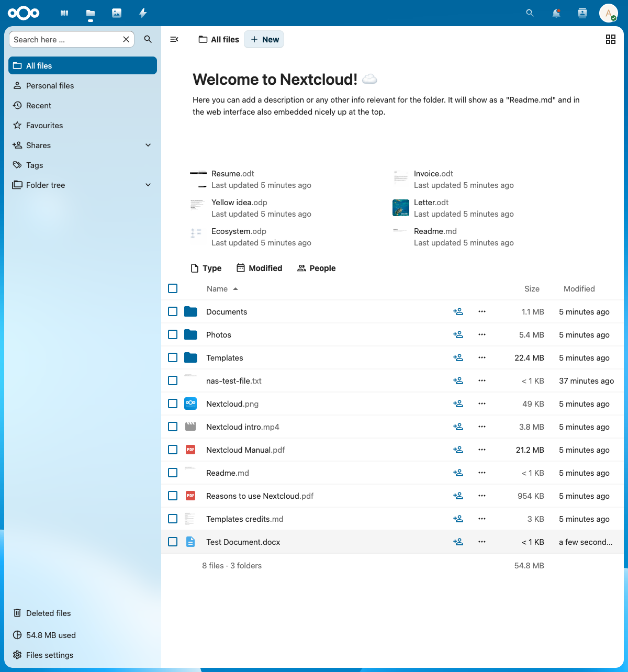
Task: Expand the Folder tree section
Action: [x=148, y=185]
